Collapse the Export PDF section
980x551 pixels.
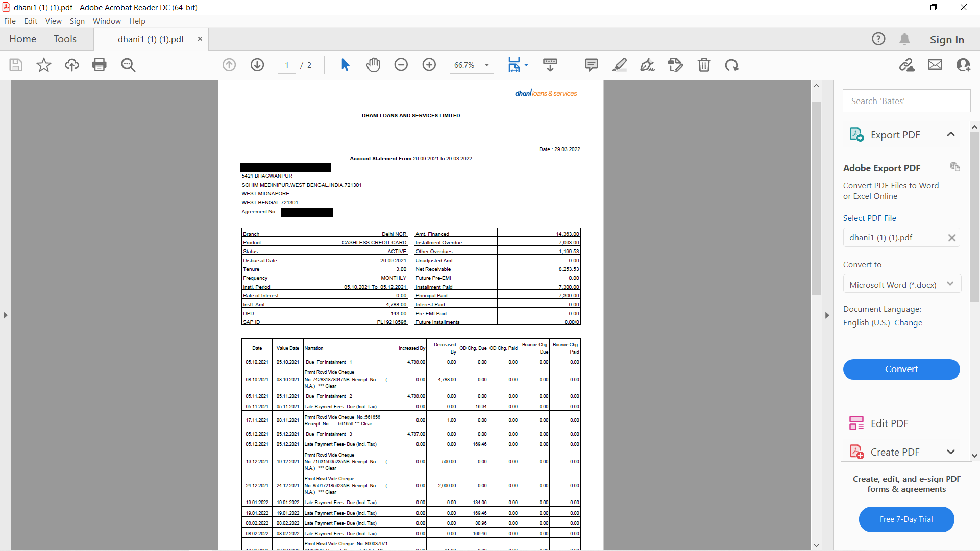coord(950,134)
